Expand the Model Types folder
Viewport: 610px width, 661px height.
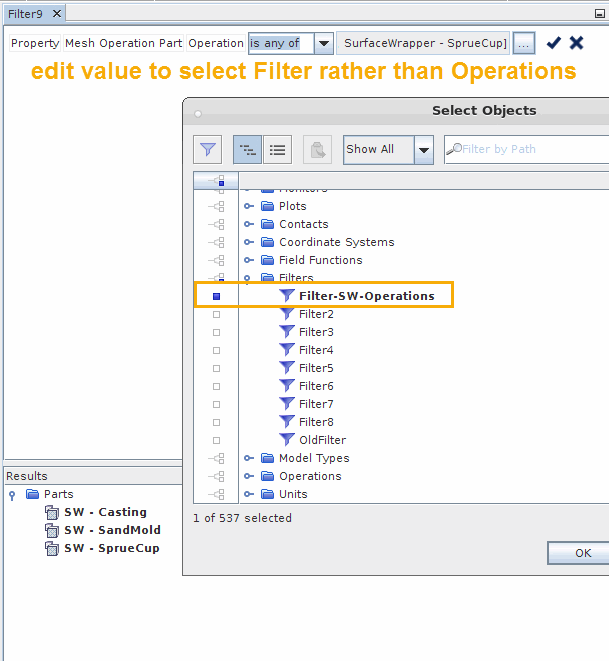[249, 458]
